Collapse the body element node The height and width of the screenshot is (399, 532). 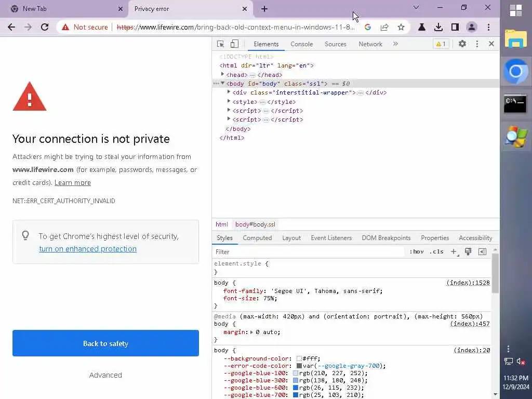[x=222, y=83]
